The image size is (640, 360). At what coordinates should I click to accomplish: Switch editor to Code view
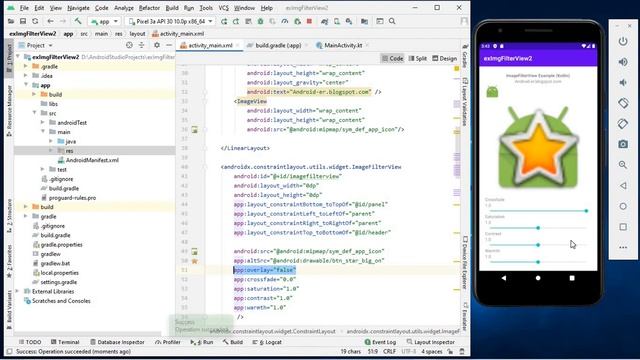click(392, 58)
